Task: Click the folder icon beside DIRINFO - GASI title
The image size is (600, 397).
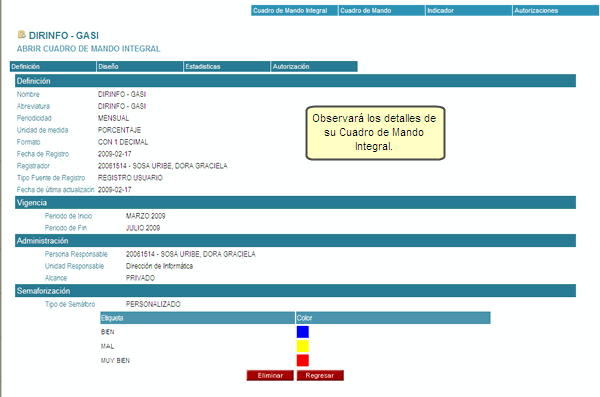Action: [x=21, y=34]
